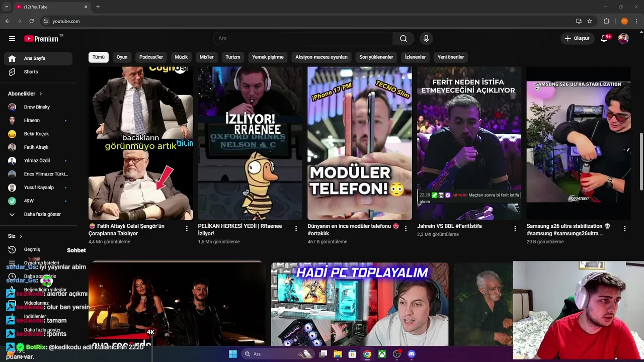
Task: Open the Chrome profile avatar
Action: (x=624, y=21)
